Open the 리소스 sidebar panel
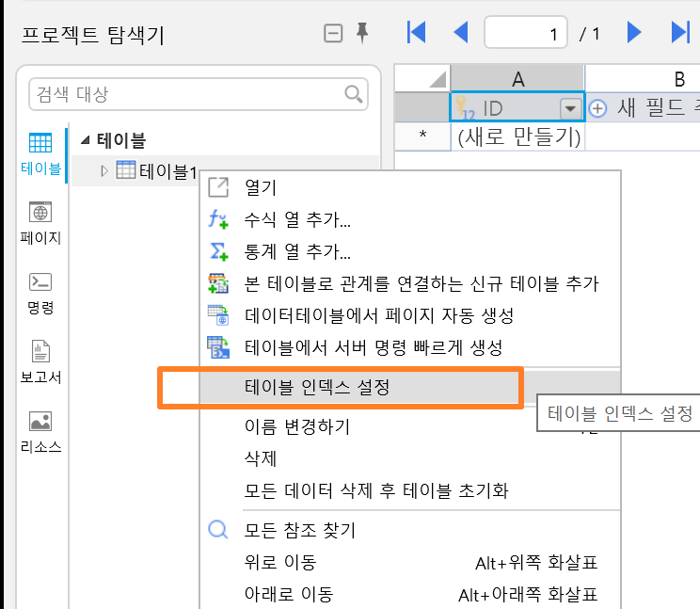The height and width of the screenshot is (609, 700). click(x=40, y=432)
